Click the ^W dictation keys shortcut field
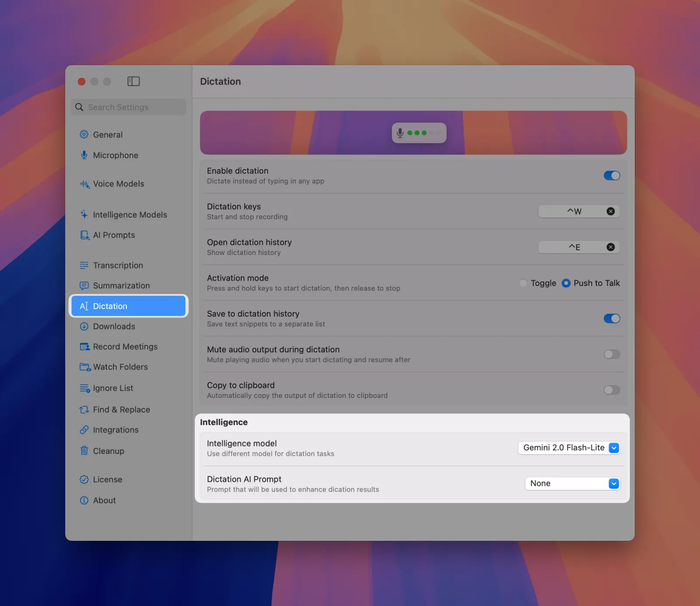 579,211
